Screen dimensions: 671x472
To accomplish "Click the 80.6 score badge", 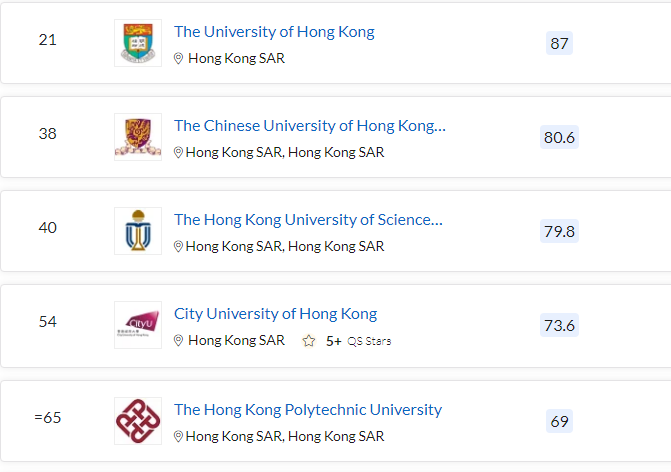I will pos(559,137).
